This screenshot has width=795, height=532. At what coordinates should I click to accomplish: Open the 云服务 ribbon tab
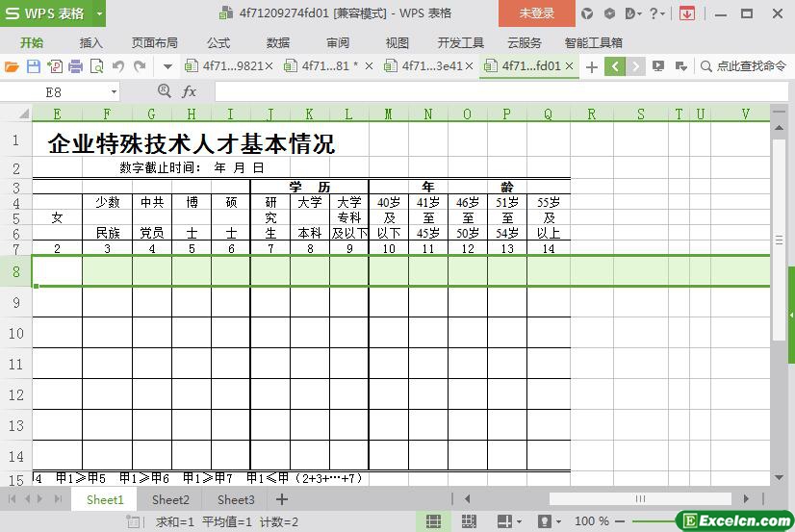click(x=525, y=43)
